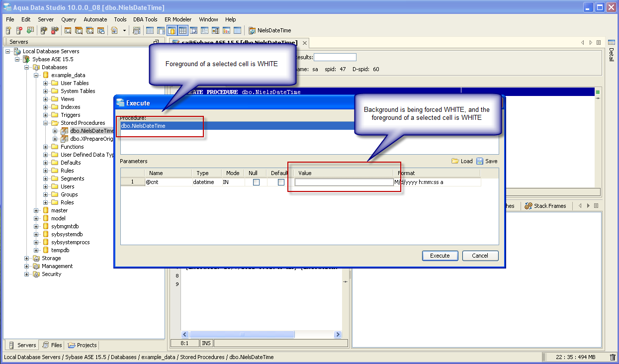619x364 pixels.
Task: Expand the master database node
Action: click(x=36, y=210)
